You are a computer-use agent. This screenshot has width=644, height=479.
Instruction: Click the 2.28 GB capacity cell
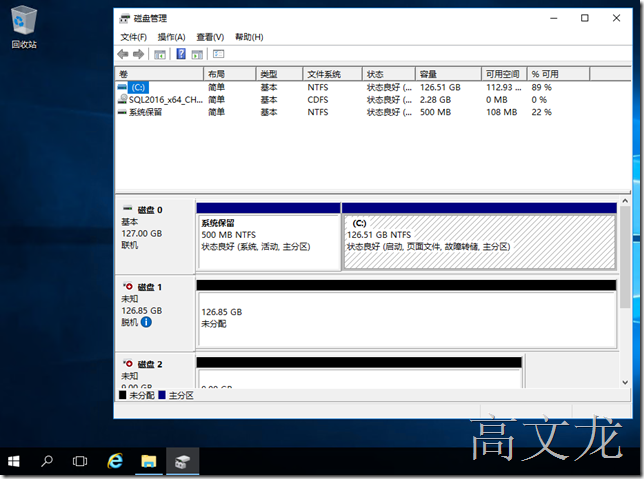[435, 99]
